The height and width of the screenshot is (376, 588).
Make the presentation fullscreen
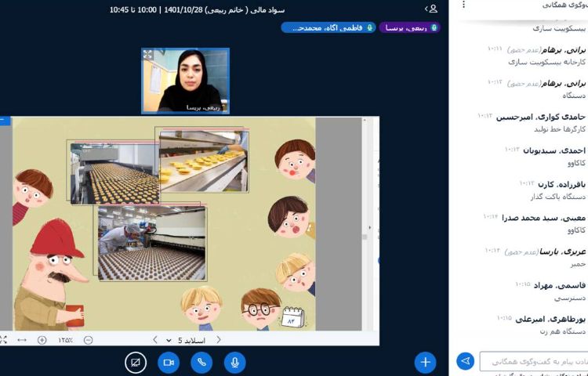3,340
